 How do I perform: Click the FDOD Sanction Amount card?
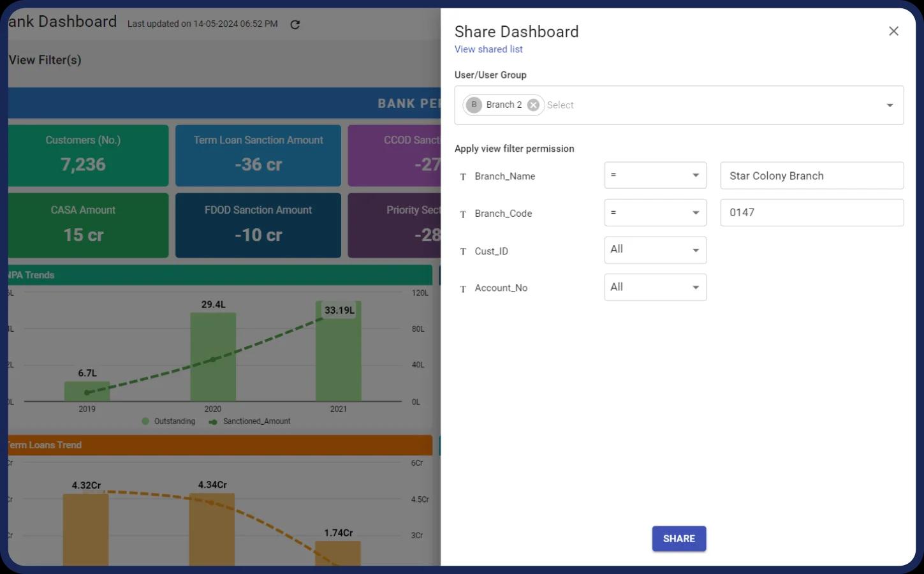click(x=258, y=226)
